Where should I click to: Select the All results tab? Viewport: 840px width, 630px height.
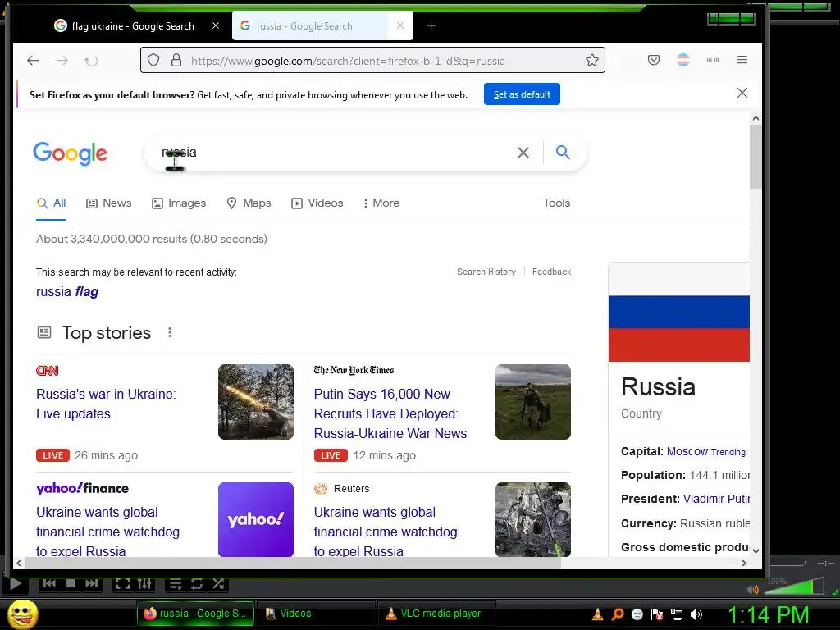pyautogui.click(x=51, y=203)
